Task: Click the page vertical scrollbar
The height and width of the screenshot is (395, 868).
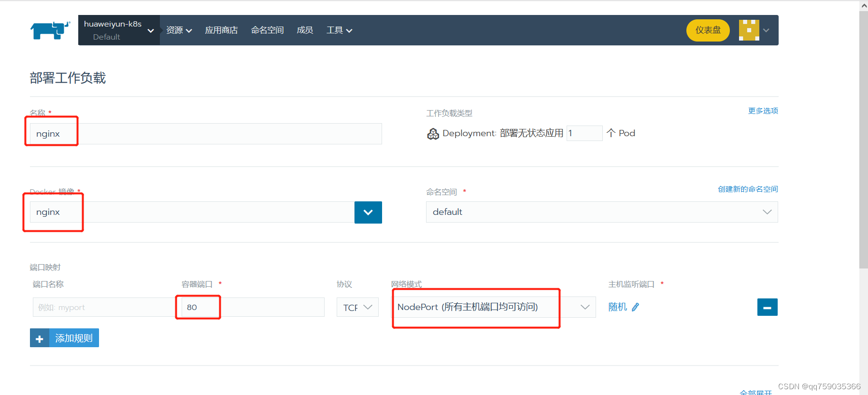Action: click(x=864, y=140)
